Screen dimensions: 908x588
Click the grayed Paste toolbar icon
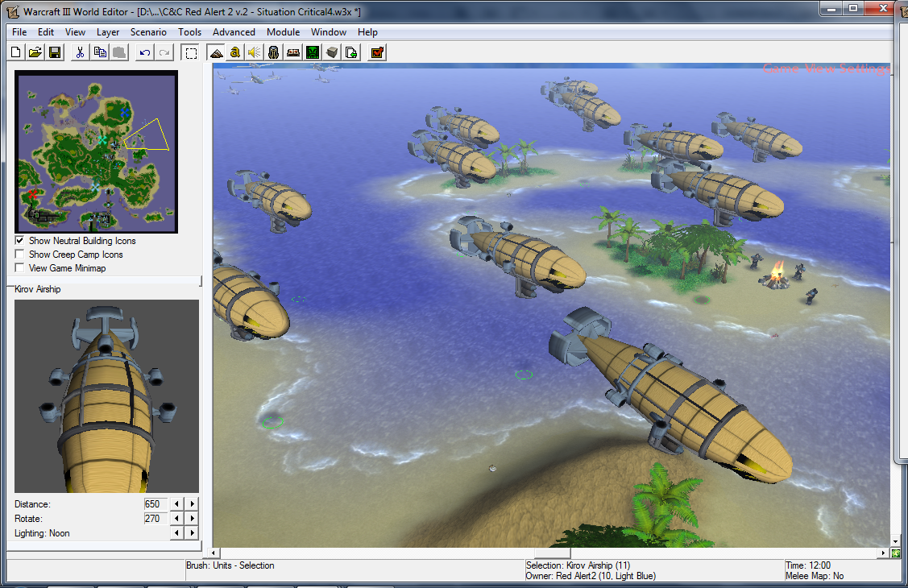(x=119, y=52)
